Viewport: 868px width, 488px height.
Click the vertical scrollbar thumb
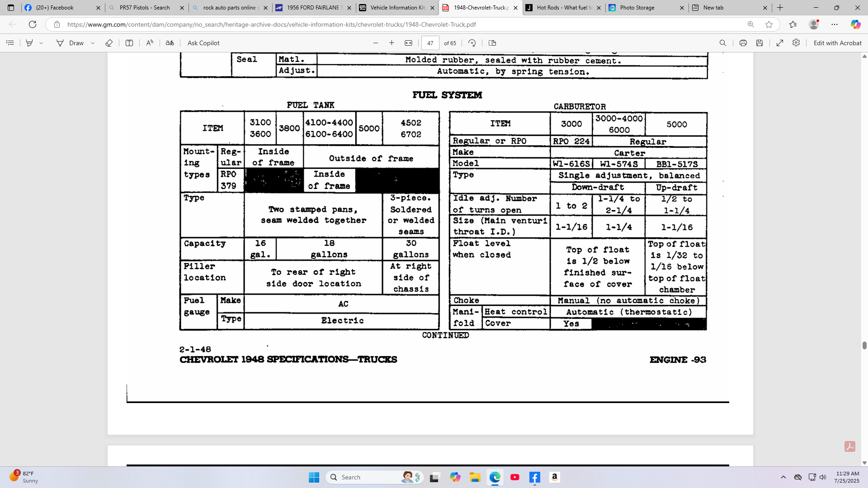pyautogui.click(x=864, y=346)
